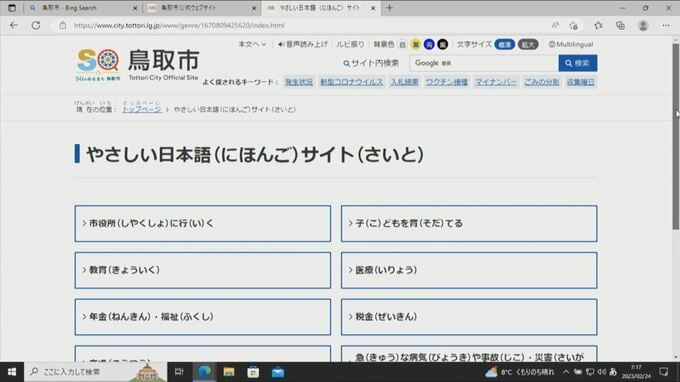Open the weather widget in taskbar
The width and height of the screenshot is (680, 382).
coord(520,372)
